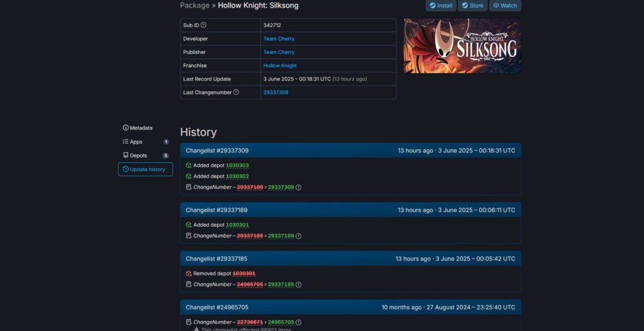Click the ChangeNumber icon in changelist #29337189
644x331 pixels.
click(x=189, y=235)
